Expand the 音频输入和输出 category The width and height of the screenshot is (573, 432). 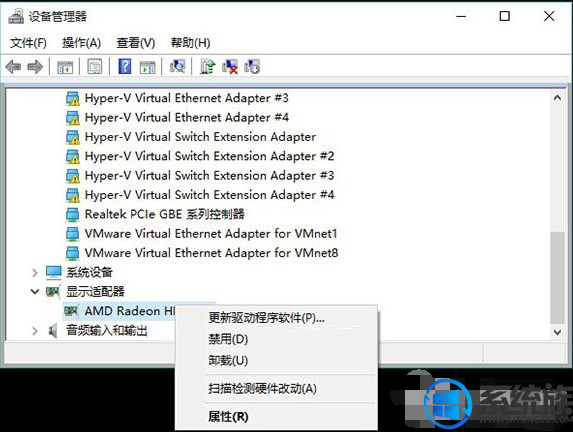click(35, 331)
